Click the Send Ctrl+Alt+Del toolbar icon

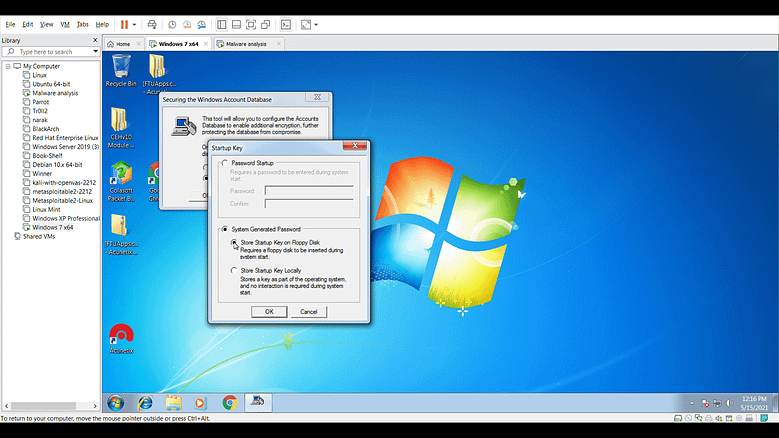(152, 24)
